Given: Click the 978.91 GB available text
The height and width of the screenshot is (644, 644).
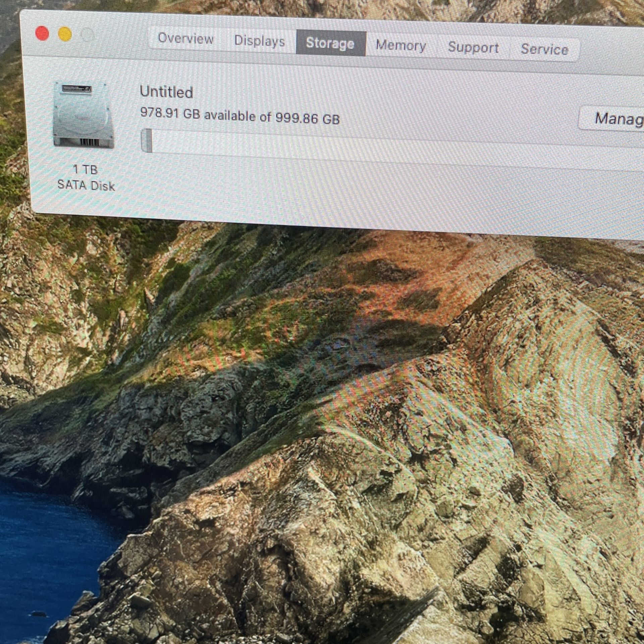Looking at the screenshot, I should [240, 116].
